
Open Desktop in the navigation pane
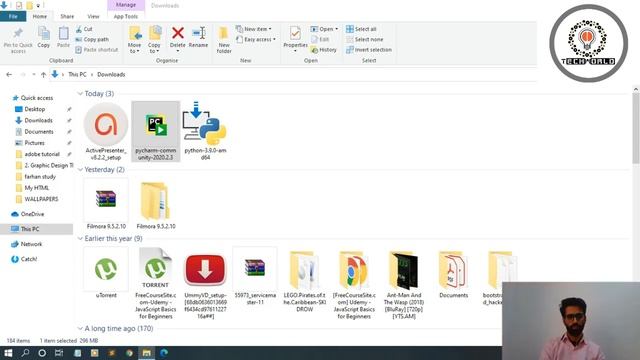[x=35, y=109]
